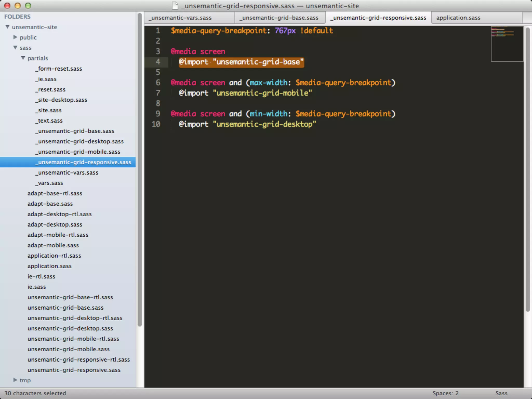Click line number 7 in gutter
The width and height of the screenshot is (532, 399).
pyautogui.click(x=158, y=93)
